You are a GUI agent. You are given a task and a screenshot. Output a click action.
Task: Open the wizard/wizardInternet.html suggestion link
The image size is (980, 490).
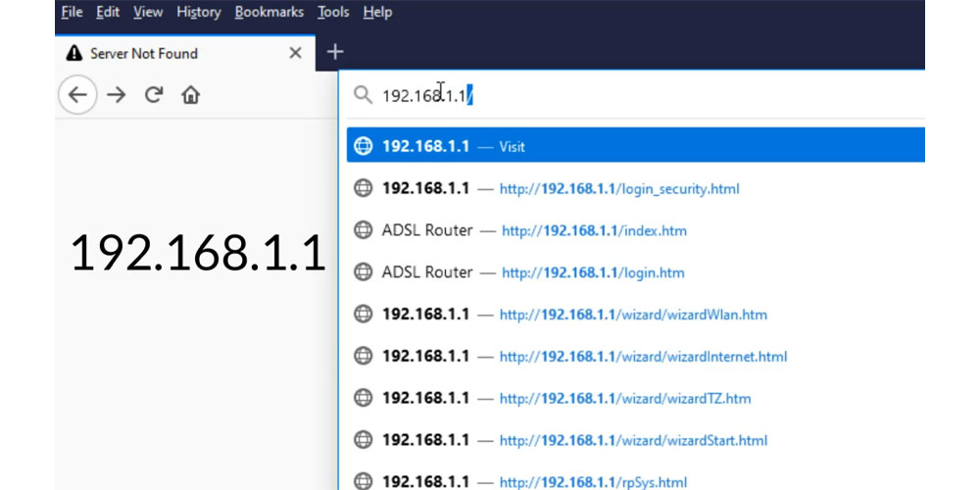tap(643, 357)
